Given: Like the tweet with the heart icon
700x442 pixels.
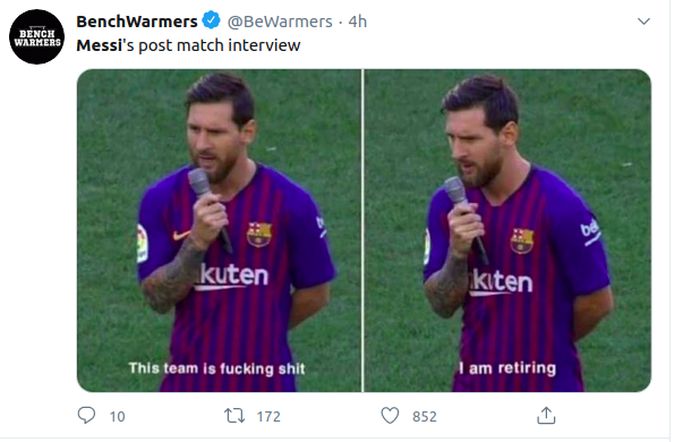Looking at the screenshot, I should point(391,415).
